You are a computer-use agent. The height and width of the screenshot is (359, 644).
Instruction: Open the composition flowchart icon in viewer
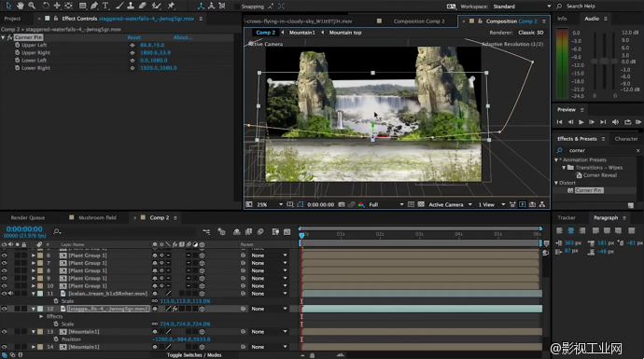(x=542, y=204)
